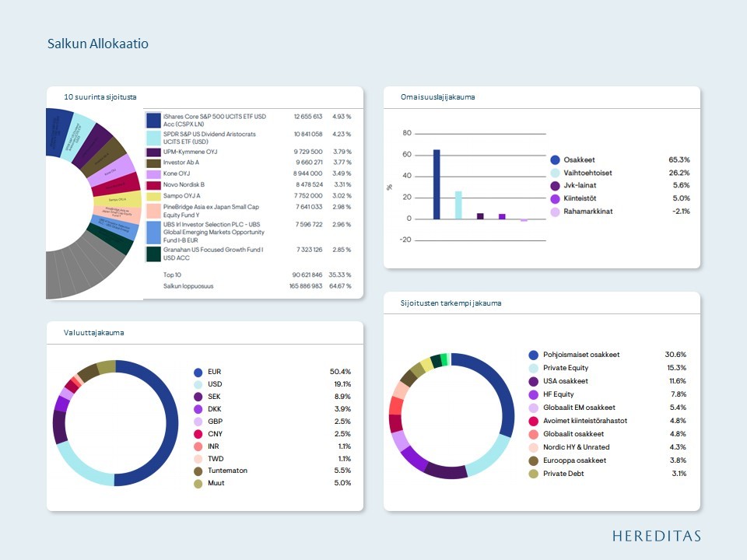Select the Vaihtoehtoiset legend marker
This screenshot has width=747, height=560.
pos(555,173)
